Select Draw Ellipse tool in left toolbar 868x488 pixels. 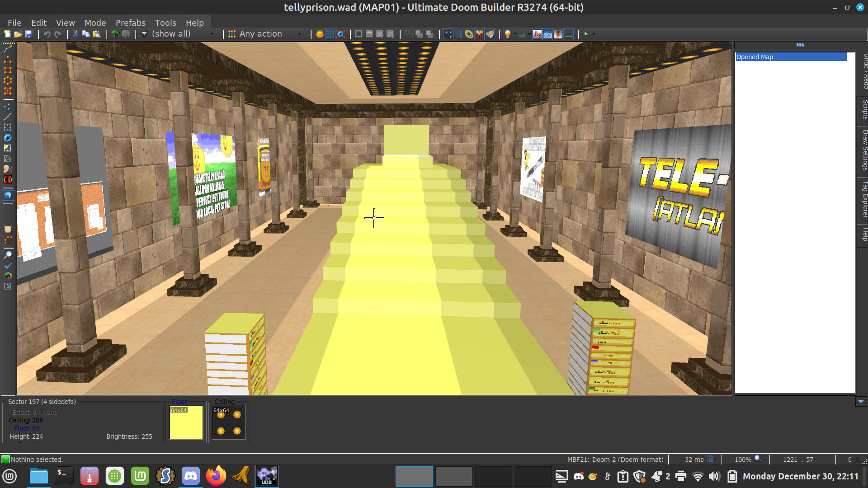point(8,80)
